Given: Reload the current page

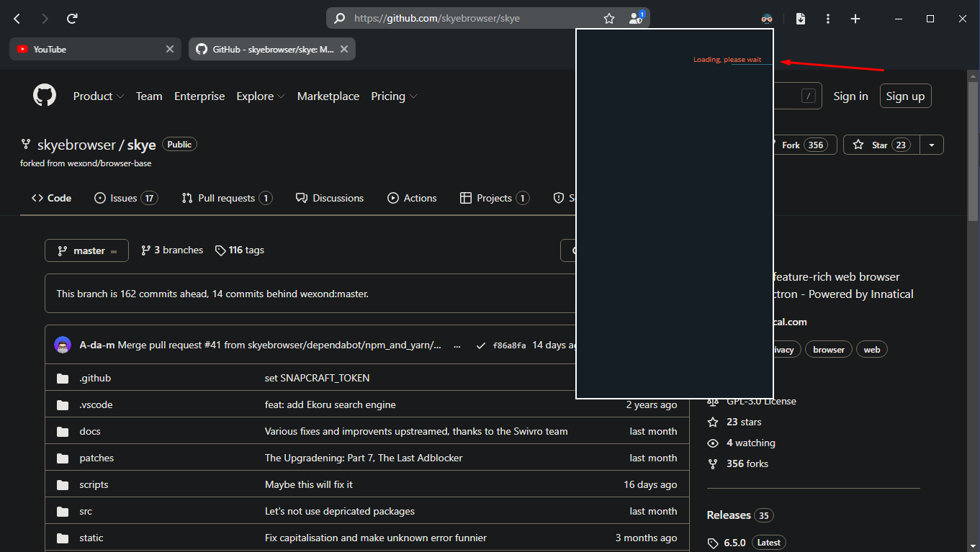Looking at the screenshot, I should [71, 18].
